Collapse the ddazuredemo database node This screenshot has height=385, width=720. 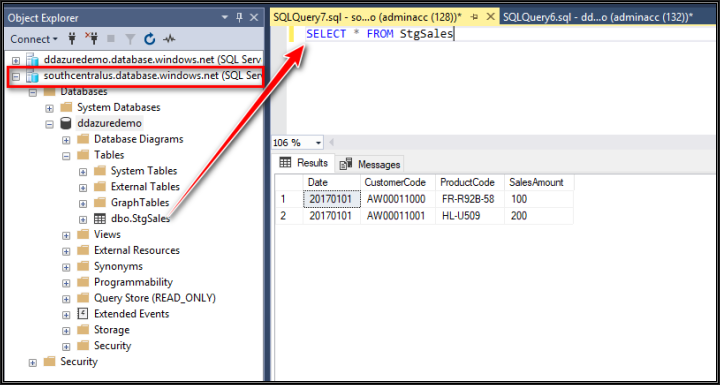click(49, 125)
